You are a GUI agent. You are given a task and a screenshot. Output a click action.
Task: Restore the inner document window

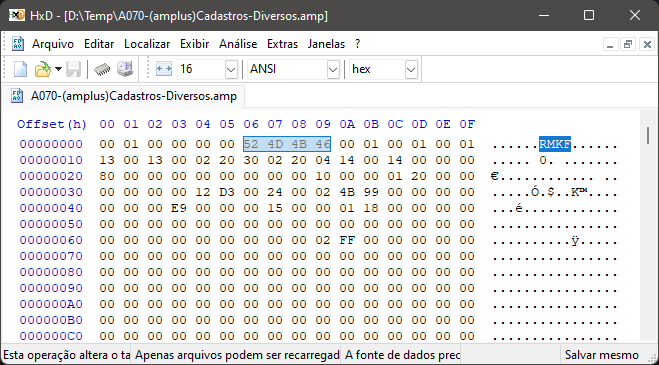628,44
